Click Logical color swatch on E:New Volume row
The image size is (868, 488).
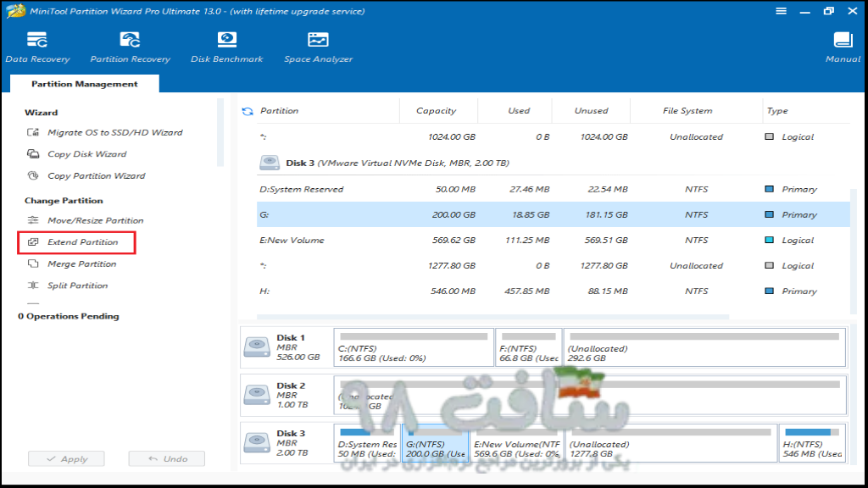769,240
